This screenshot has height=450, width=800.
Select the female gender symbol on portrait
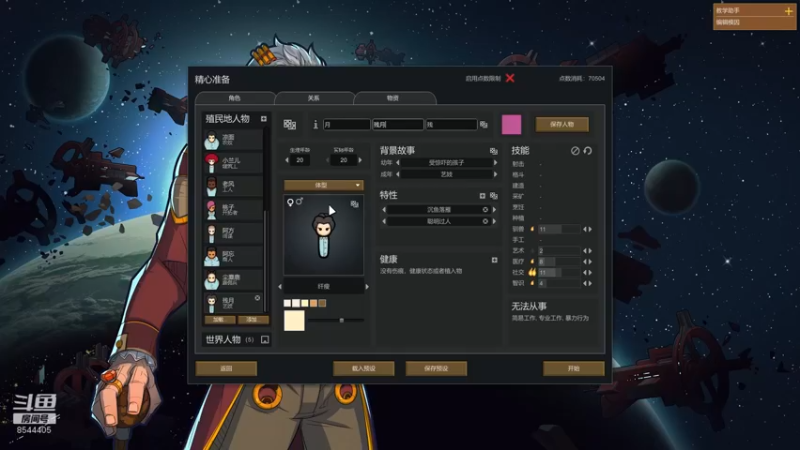290,203
